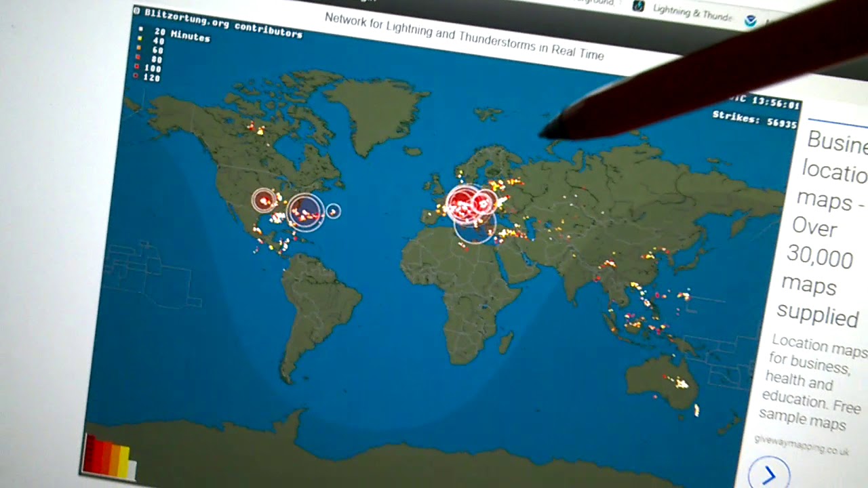Open the givewaymapping.co.uk ad link
Viewport: 868px width, 488px height.
(802, 445)
